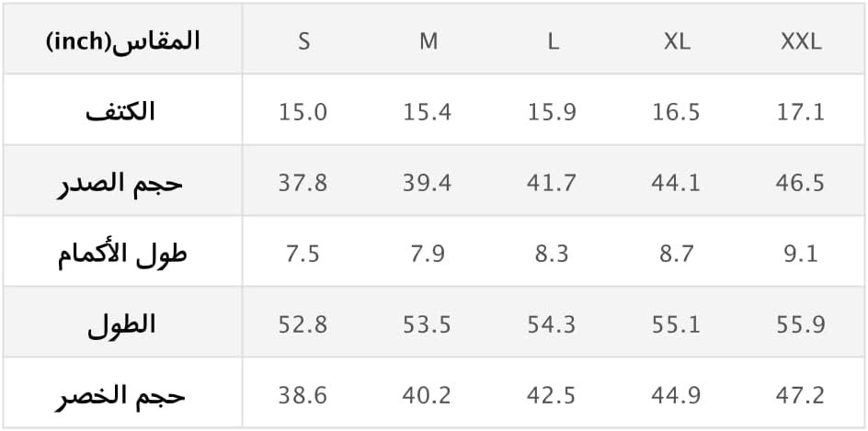This screenshot has width=868, height=431.
Task: Click the shoulder value 15.0 for size S
Action: [x=303, y=112]
